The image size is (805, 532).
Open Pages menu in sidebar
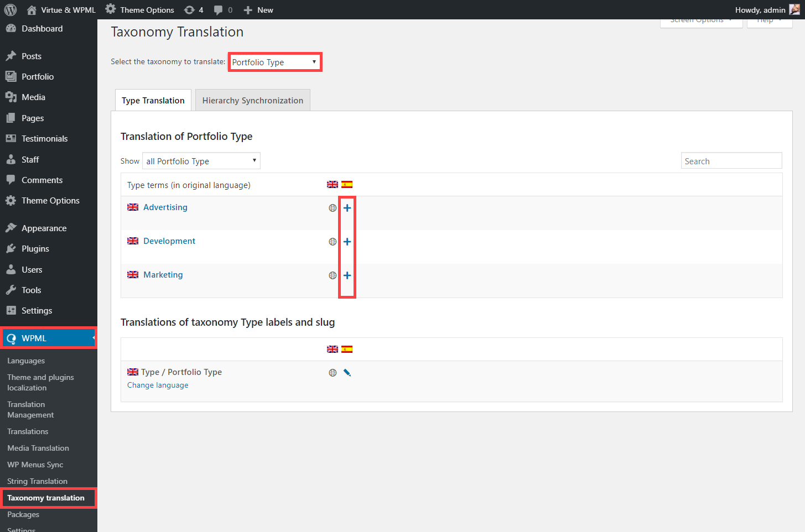(49, 118)
